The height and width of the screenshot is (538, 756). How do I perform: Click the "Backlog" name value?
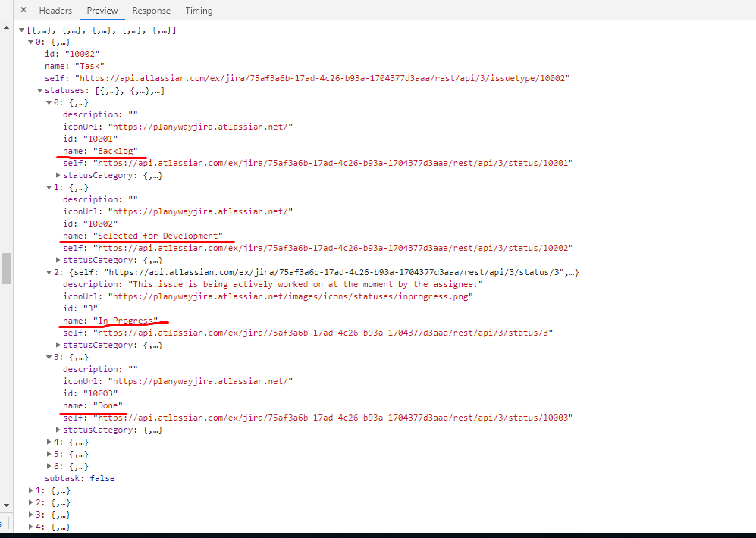[115, 151]
